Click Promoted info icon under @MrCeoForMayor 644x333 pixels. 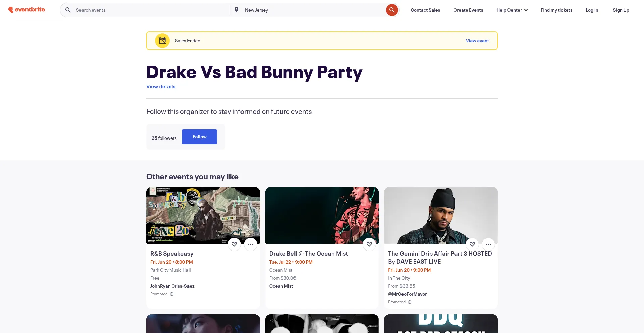pyautogui.click(x=410, y=302)
